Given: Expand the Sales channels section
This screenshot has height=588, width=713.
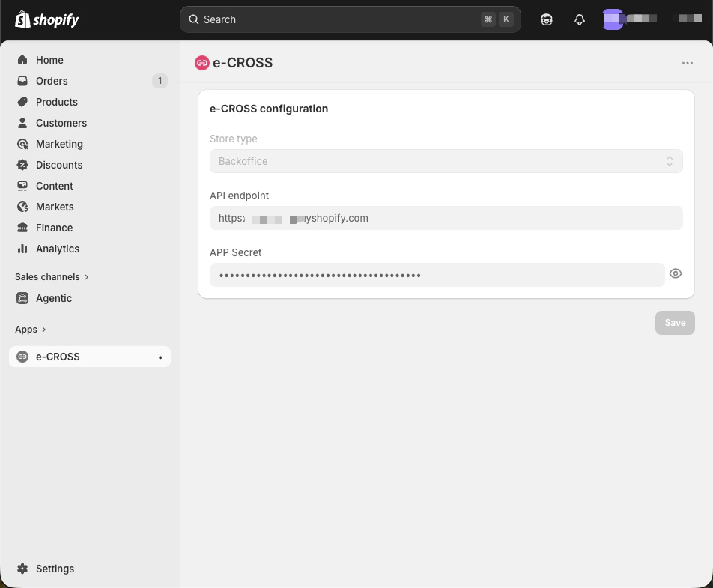Looking at the screenshot, I should (x=52, y=277).
